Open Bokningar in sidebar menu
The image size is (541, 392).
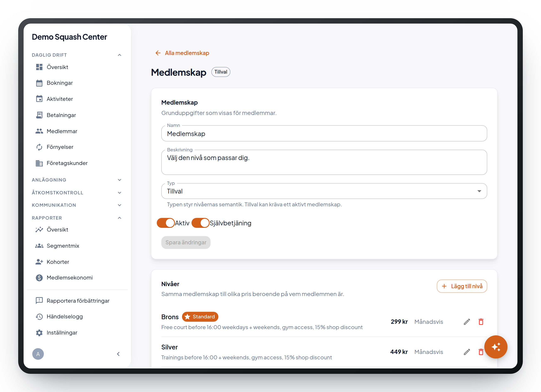point(60,83)
